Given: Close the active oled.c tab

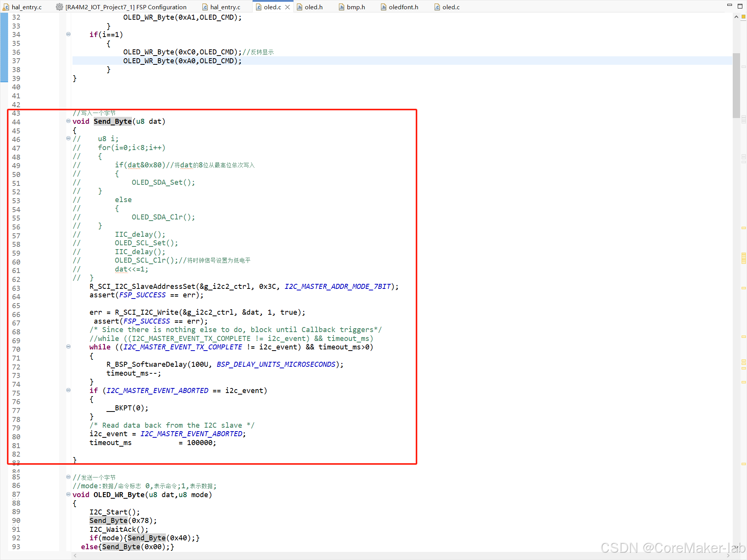Looking at the screenshot, I should tap(287, 7).
